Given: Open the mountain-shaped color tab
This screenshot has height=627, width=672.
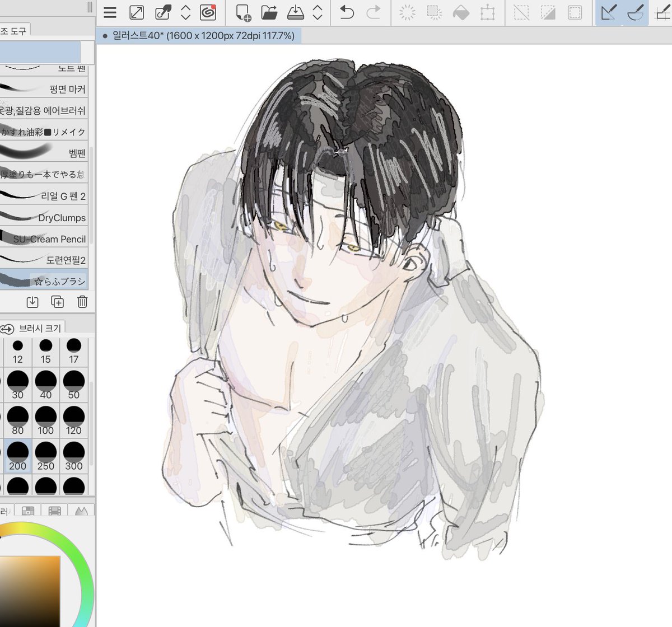Looking at the screenshot, I should 81,511.
